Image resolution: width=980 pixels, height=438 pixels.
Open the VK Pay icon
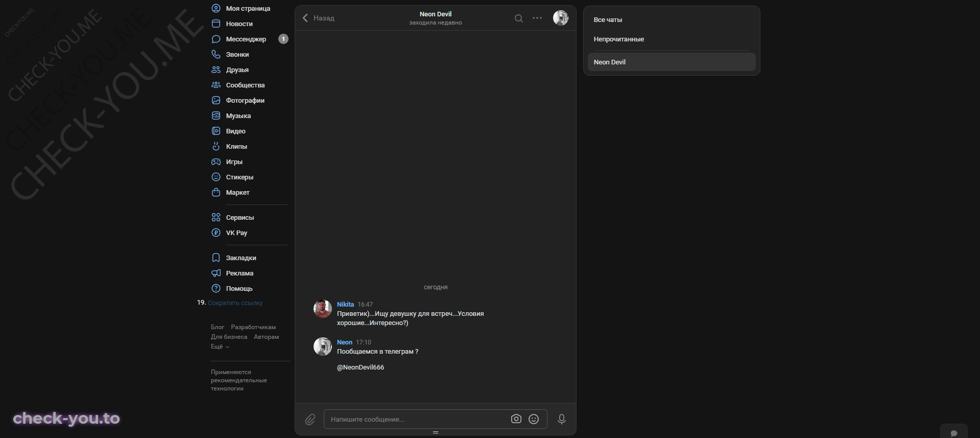point(216,233)
